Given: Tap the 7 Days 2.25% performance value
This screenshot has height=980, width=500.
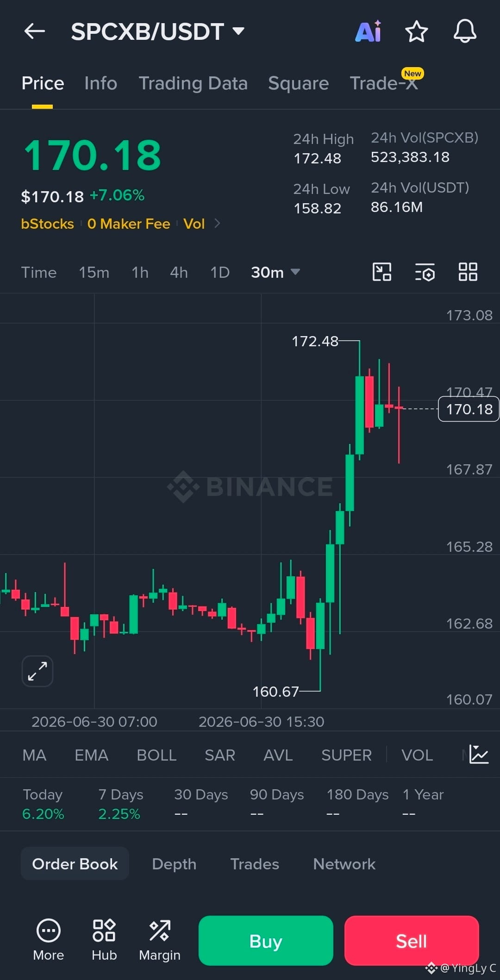Looking at the screenshot, I should (119, 814).
